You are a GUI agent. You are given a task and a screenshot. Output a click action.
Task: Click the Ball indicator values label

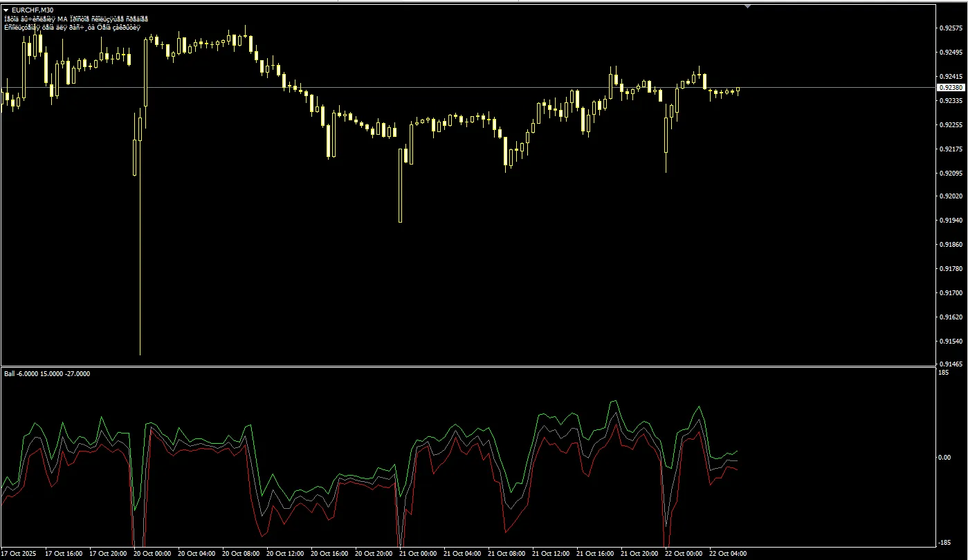[47, 374]
